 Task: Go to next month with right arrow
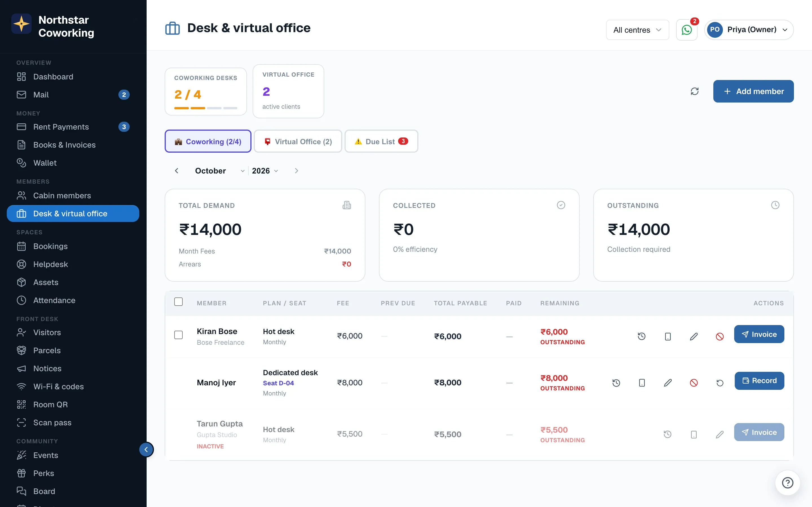(x=296, y=171)
